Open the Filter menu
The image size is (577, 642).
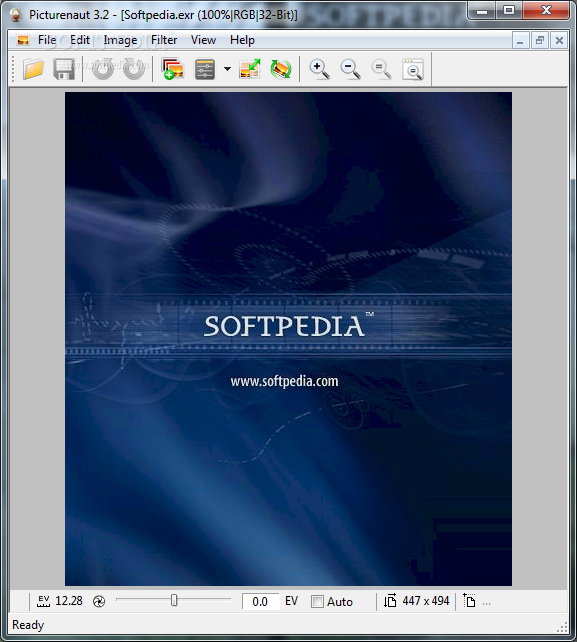164,40
